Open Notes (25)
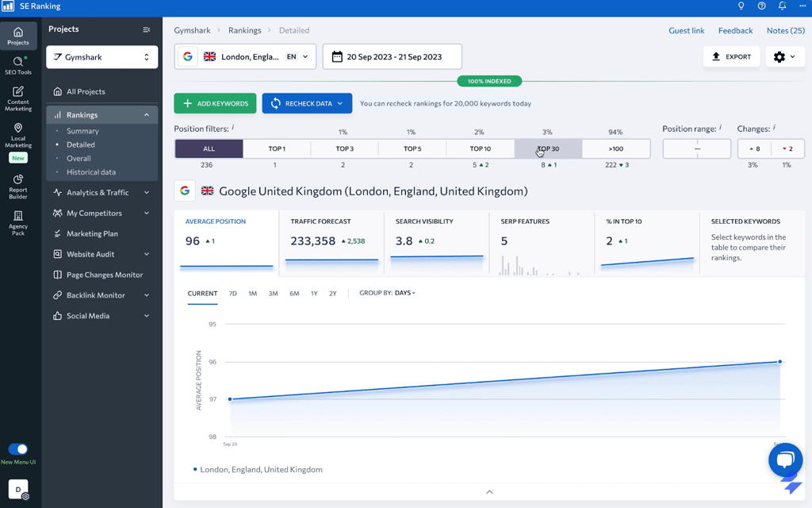 (x=786, y=31)
